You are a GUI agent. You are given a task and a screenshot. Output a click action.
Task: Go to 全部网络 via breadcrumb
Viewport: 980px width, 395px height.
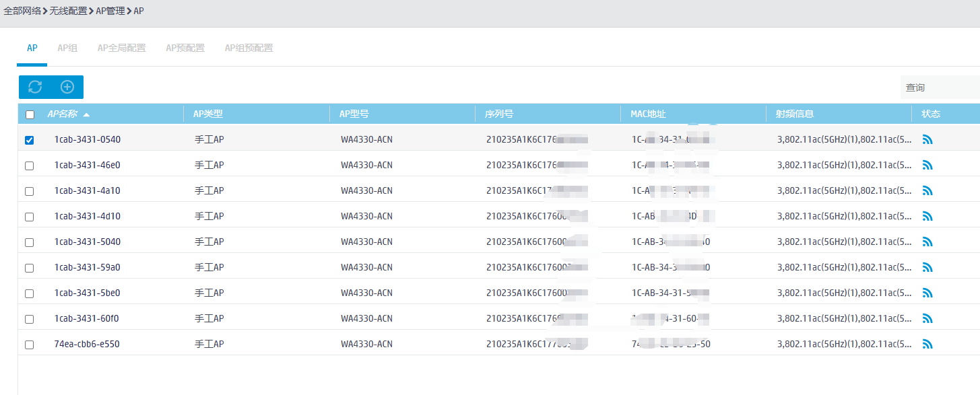coord(22,11)
